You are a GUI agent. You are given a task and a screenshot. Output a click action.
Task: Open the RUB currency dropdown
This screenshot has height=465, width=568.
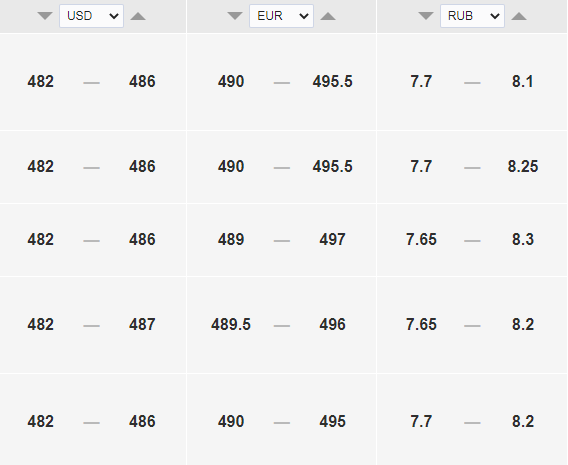click(472, 16)
